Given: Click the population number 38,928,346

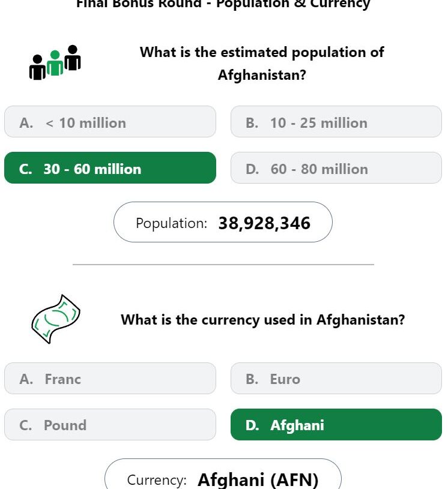Looking at the screenshot, I should coord(264,223).
